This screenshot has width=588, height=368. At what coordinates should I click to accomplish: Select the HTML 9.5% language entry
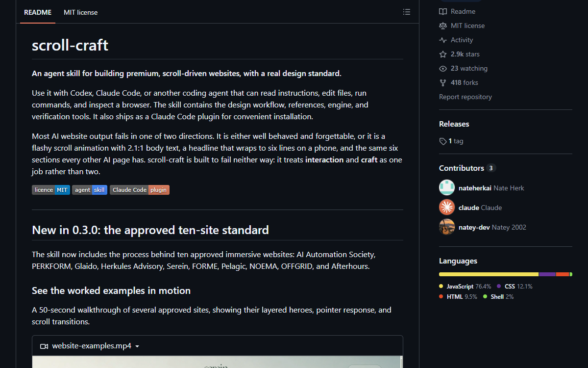[458, 297]
